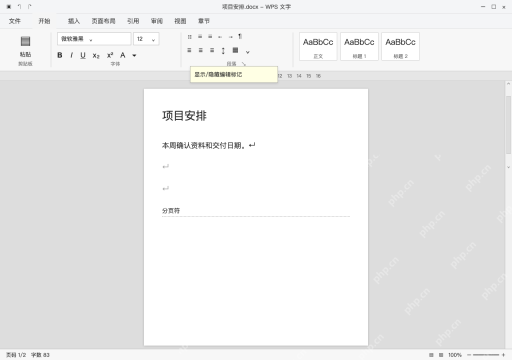512x360 pixels.
Task: Click the page count 1/2 in status bar
Action: pyautogui.click(x=16, y=355)
